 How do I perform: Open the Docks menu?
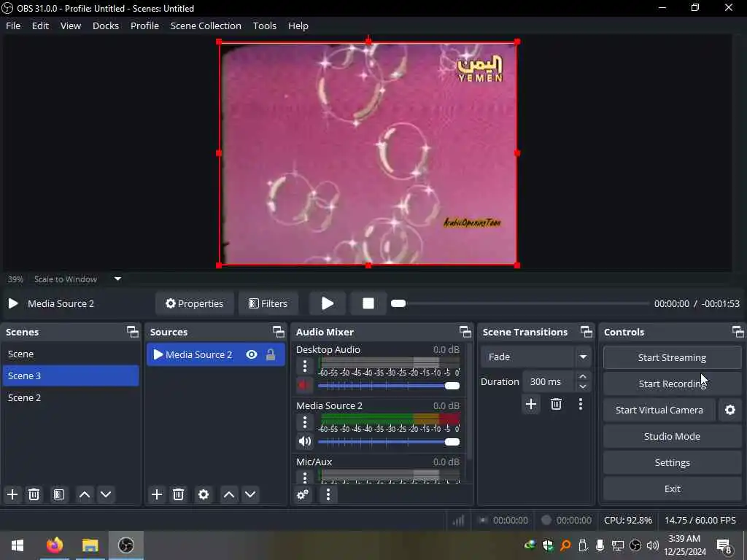coord(105,26)
